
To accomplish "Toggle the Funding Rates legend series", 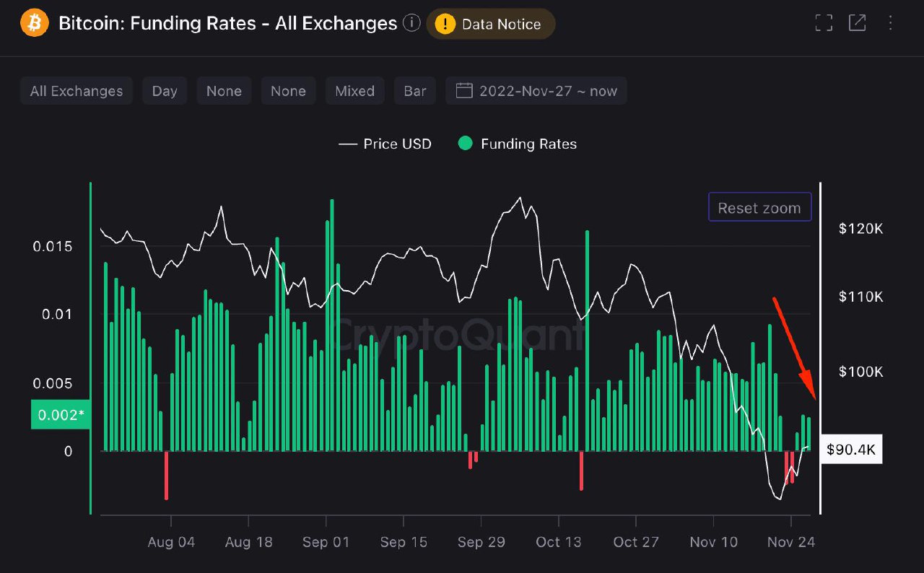I will coord(528,144).
